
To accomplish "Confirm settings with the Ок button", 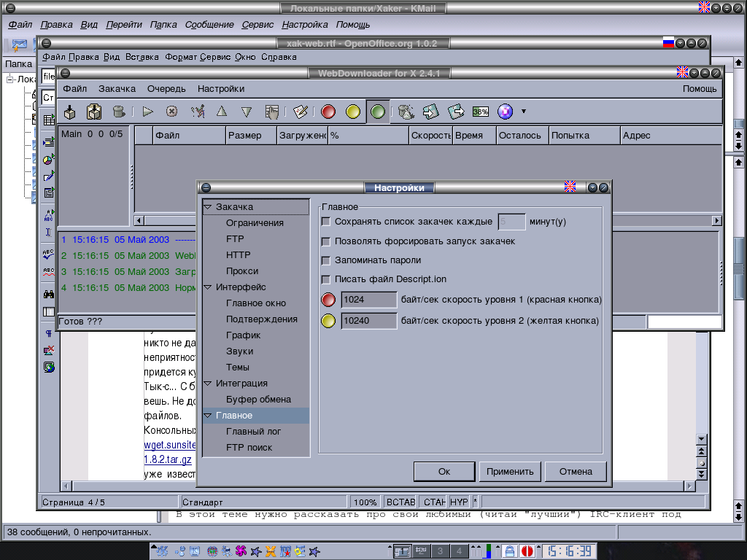I will [444, 472].
